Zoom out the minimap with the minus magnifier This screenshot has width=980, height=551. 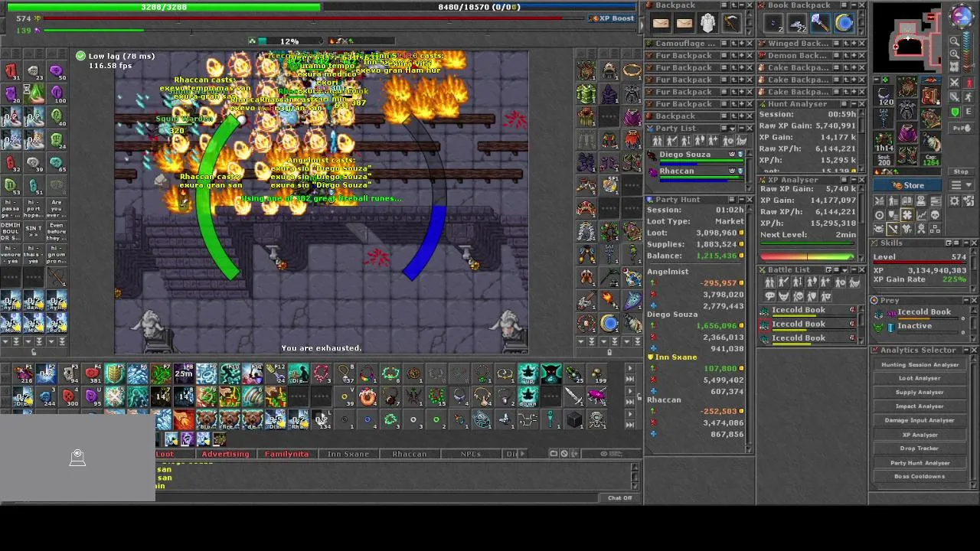point(954,41)
